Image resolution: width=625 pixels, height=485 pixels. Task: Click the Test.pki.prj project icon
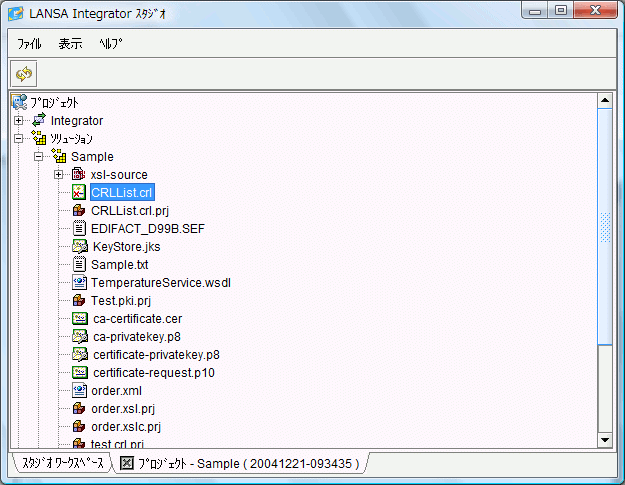coord(79,300)
